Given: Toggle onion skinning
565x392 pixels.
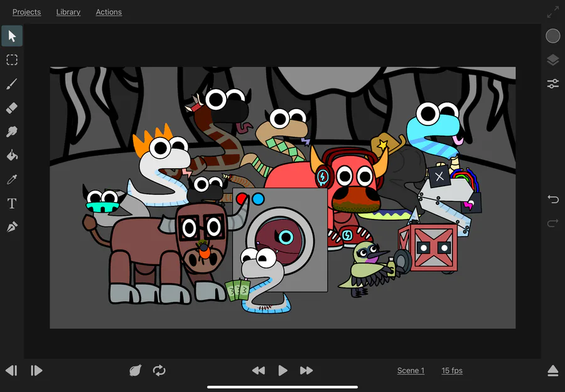Looking at the screenshot, I should [136, 371].
